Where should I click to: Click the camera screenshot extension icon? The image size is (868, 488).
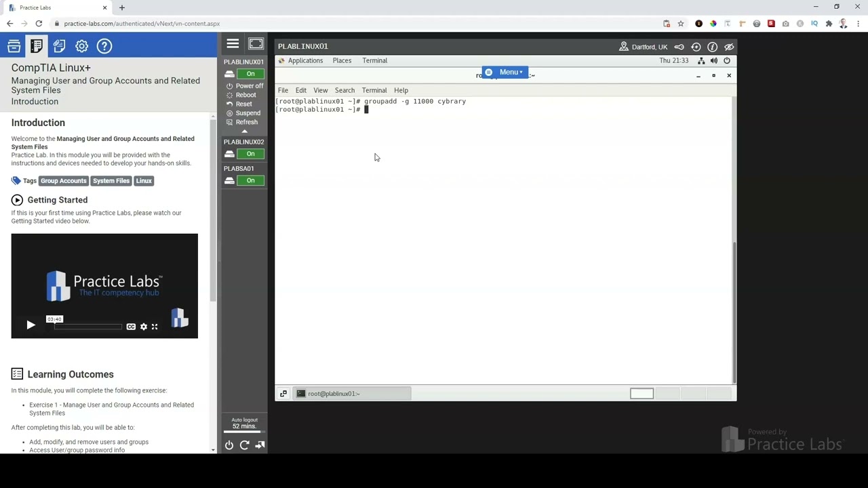pyautogui.click(x=785, y=24)
